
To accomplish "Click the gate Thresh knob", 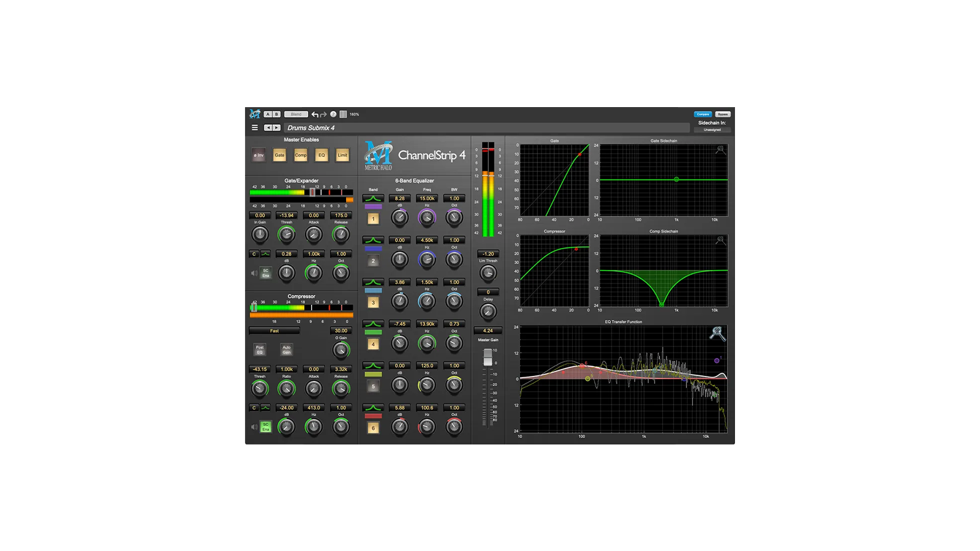I will [x=287, y=234].
